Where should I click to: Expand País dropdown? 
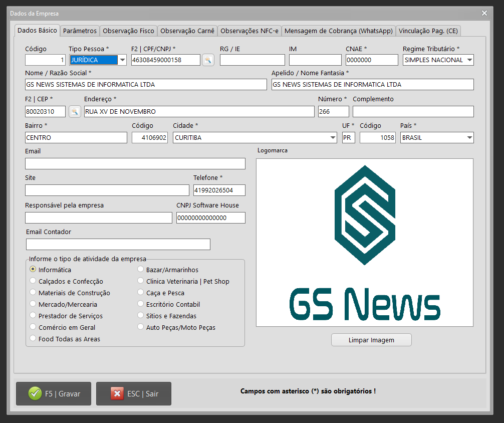point(469,138)
